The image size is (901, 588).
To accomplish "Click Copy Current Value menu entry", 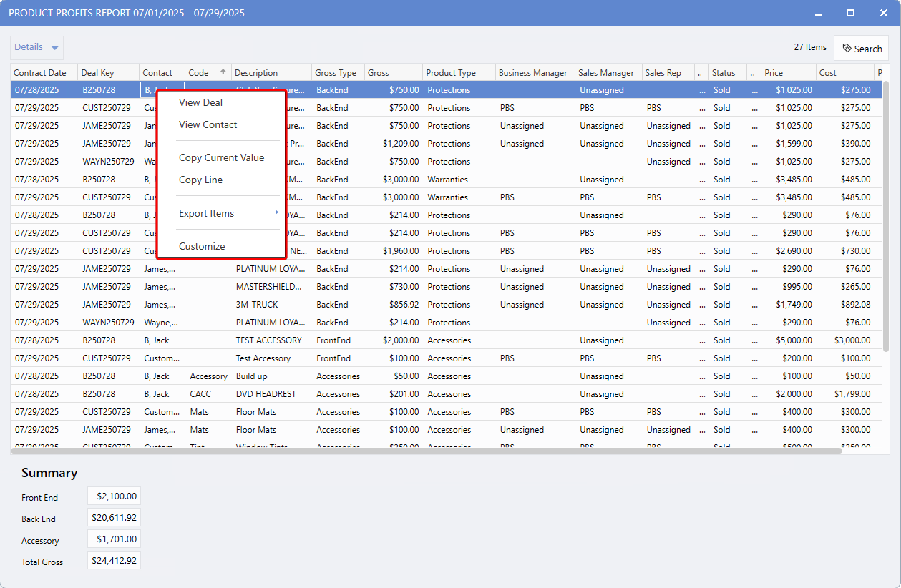I will [x=221, y=157].
